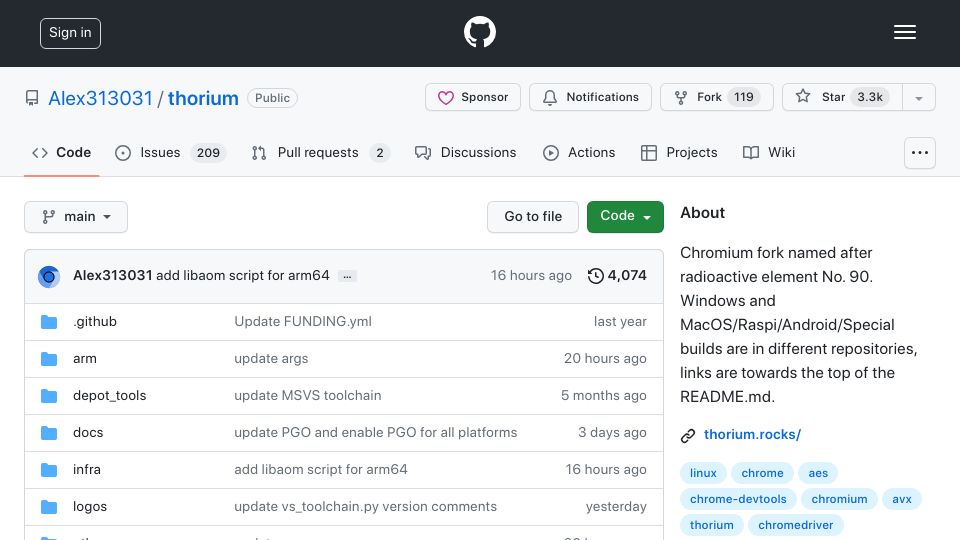Go to the Discussions tab
The height and width of the screenshot is (540, 960).
point(465,152)
